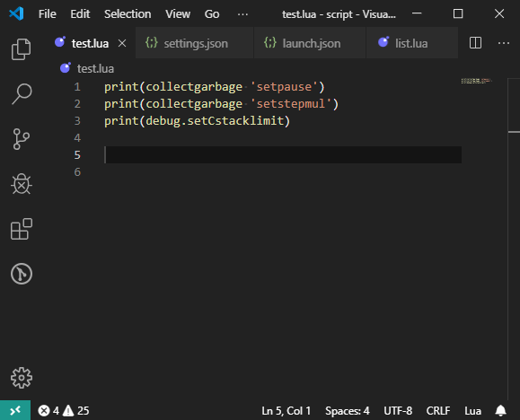
Task: Click the braces icon on the settings.json tab
Action: coord(152,42)
